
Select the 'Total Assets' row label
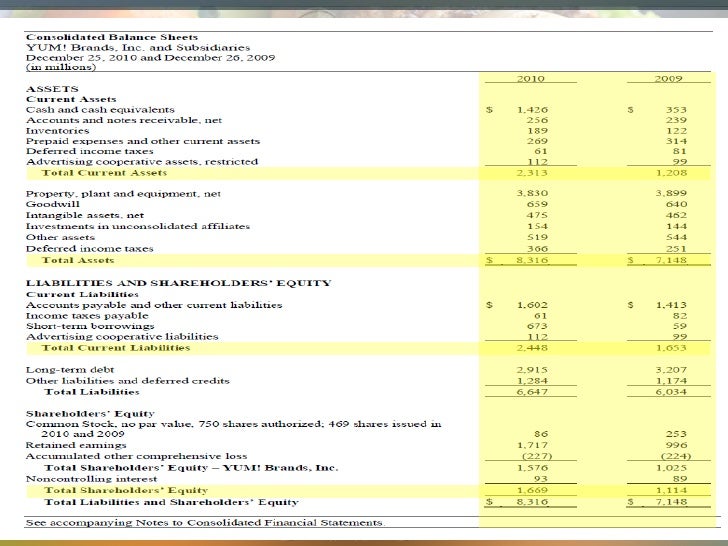pyautogui.click(x=78, y=260)
